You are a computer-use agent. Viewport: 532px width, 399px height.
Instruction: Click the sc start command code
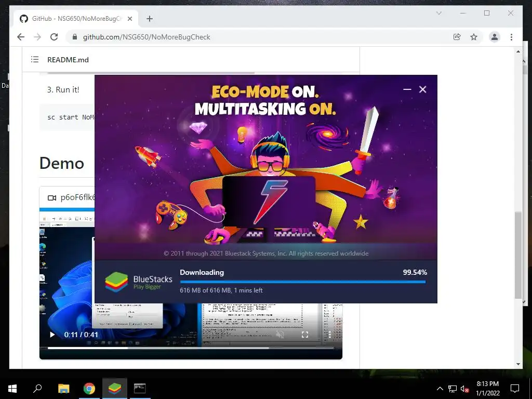pyautogui.click(x=71, y=117)
